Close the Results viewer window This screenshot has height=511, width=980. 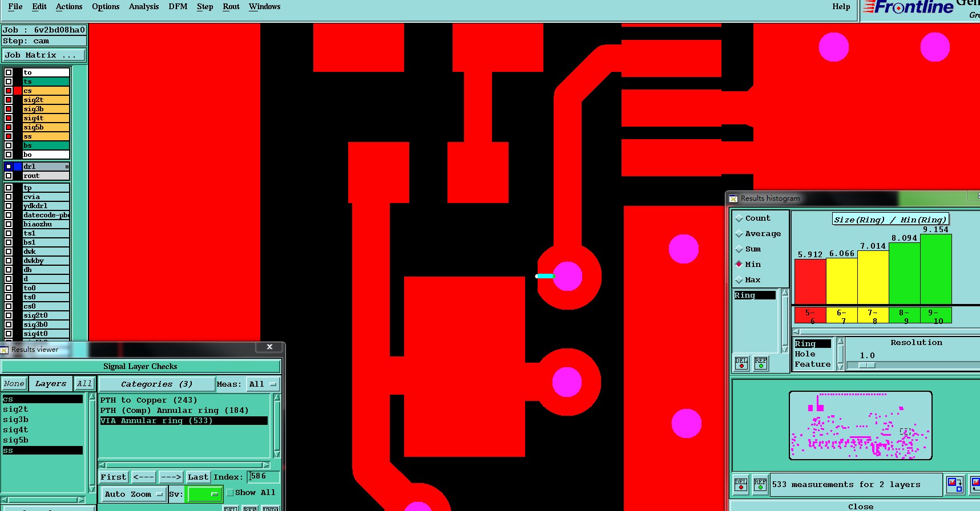tap(269, 347)
